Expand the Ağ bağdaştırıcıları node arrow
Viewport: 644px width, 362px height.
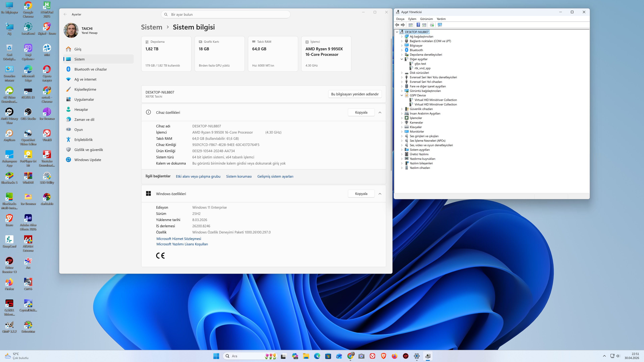[402, 37]
